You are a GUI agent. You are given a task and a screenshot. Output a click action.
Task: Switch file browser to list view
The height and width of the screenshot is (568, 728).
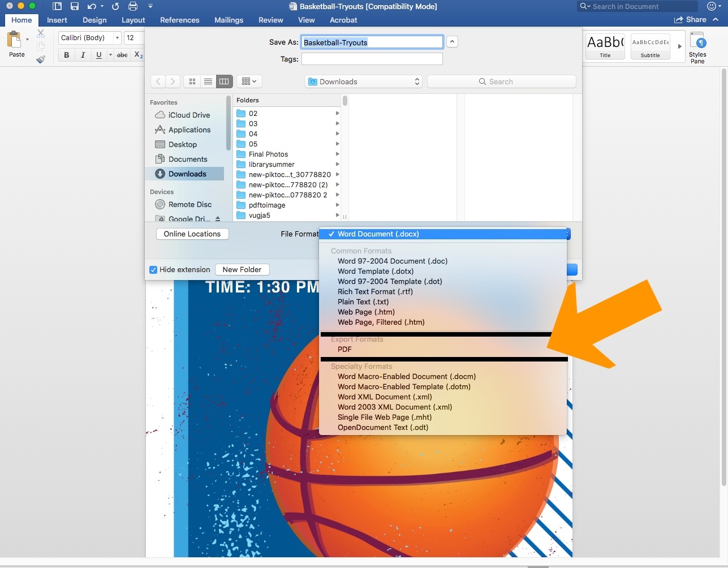coord(208,81)
